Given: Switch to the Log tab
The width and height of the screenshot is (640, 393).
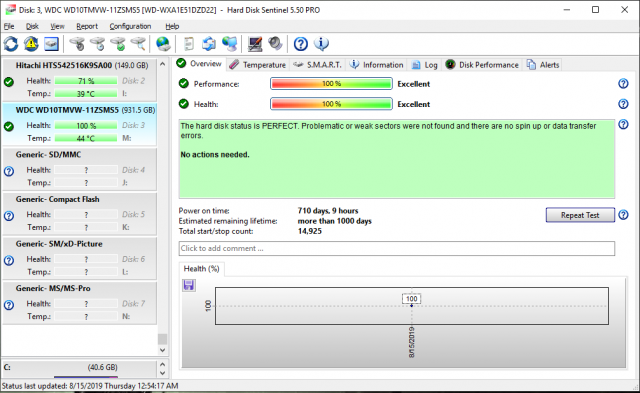Looking at the screenshot, I should (424, 65).
